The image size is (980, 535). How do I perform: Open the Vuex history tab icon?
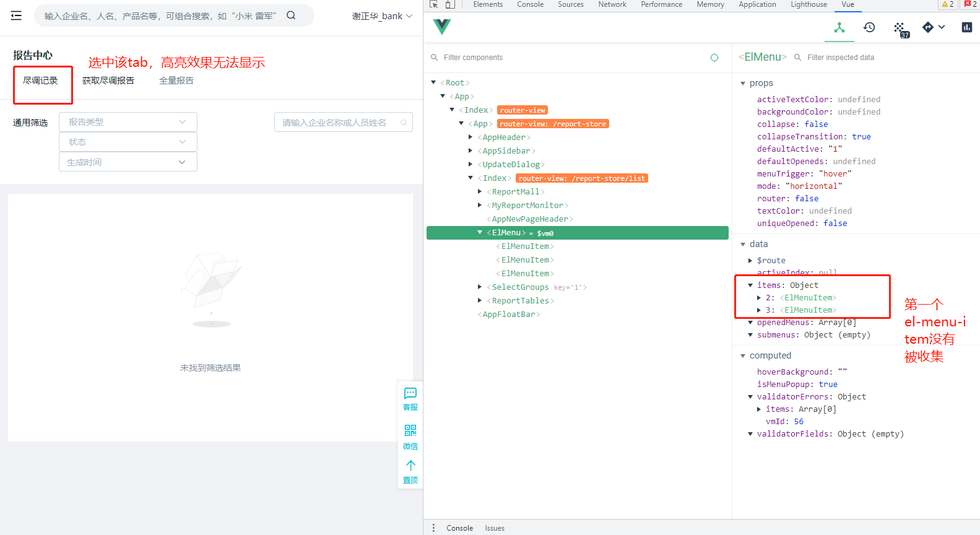pos(869,28)
